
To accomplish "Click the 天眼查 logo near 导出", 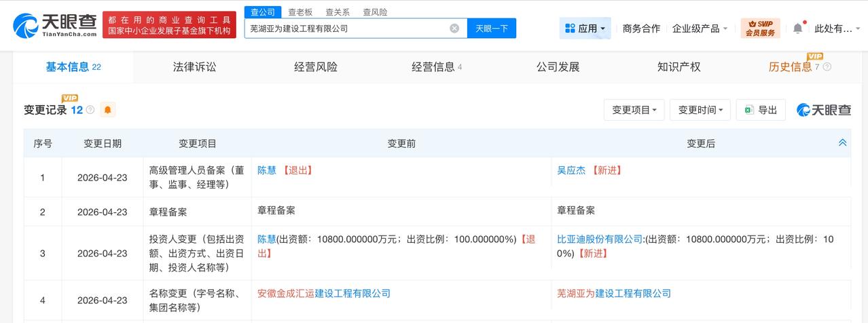I will click(824, 110).
